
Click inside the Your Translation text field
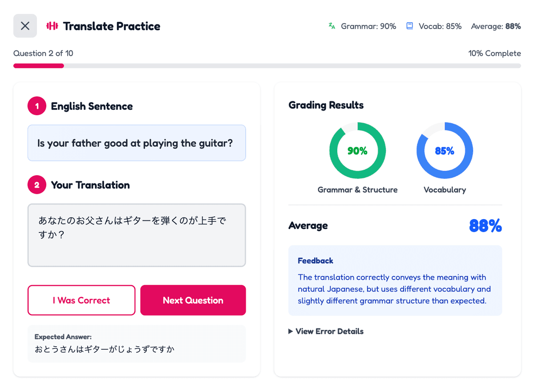click(x=137, y=235)
